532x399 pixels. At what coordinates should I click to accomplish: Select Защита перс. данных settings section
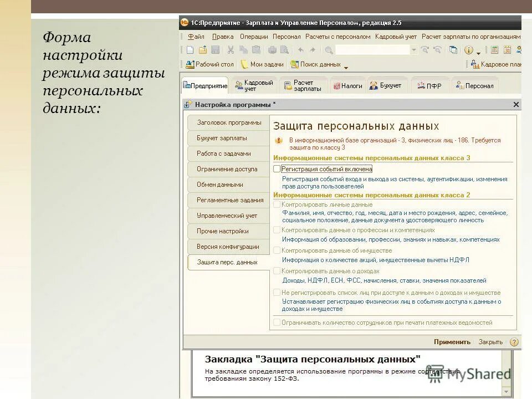229,262
